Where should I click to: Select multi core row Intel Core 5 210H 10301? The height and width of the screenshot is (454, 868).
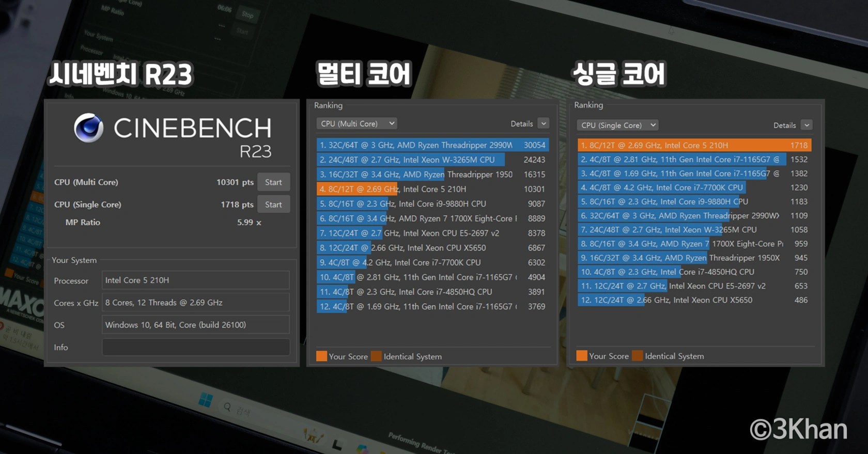click(x=432, y=189)
